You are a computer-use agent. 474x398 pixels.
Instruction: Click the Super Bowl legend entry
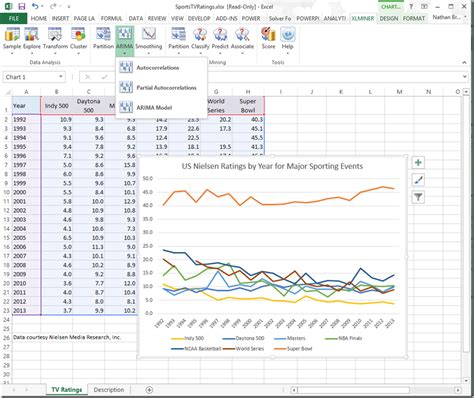[x=293, y=349]
